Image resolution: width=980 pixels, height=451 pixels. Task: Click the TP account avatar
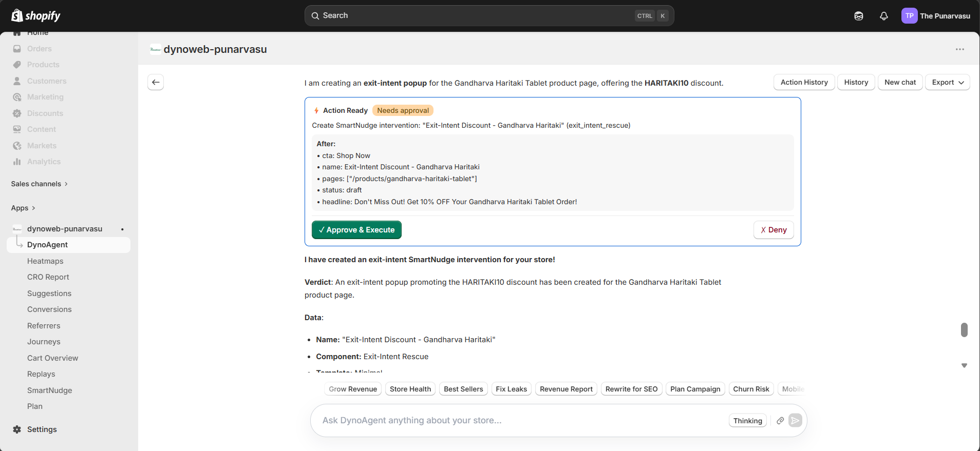point(909,16)
